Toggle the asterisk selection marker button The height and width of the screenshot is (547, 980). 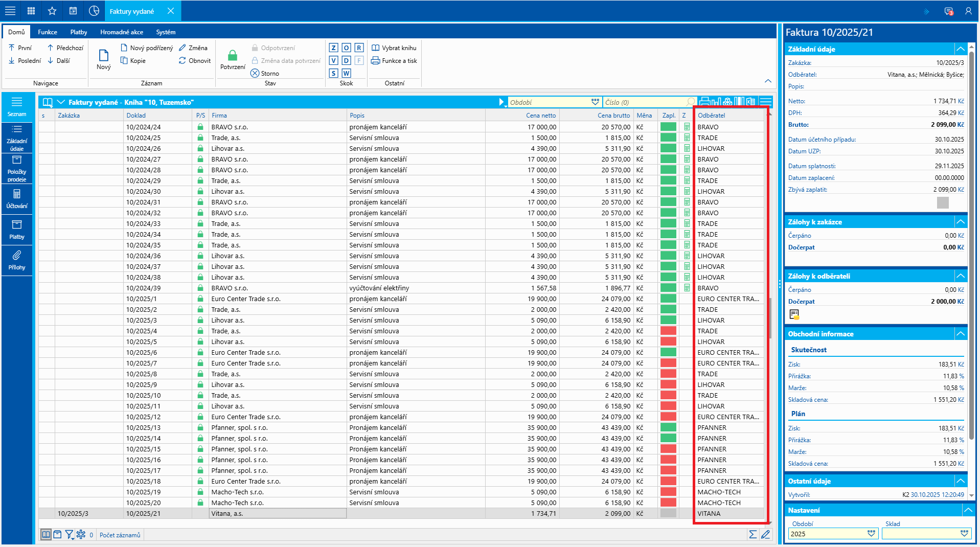(x=81, y=535)
